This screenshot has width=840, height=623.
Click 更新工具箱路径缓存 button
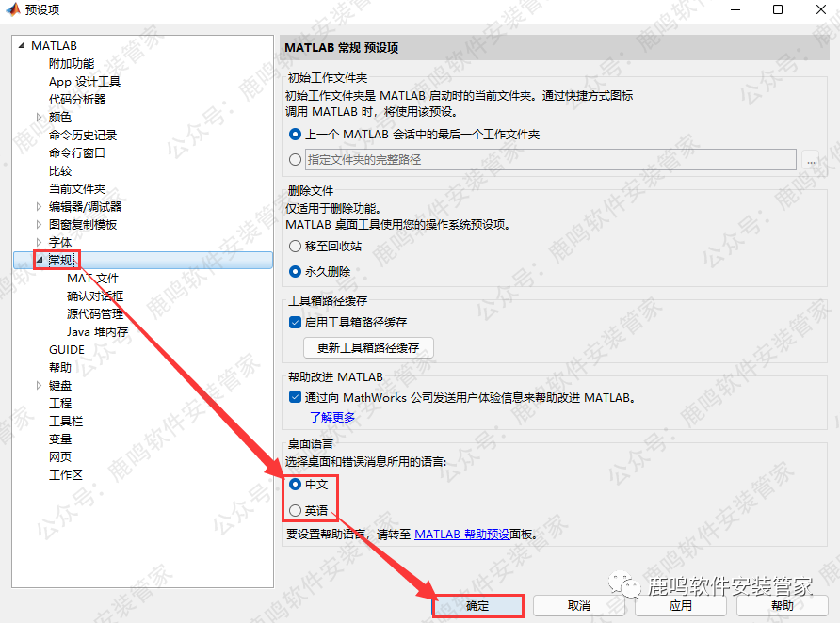pos(368,348)
